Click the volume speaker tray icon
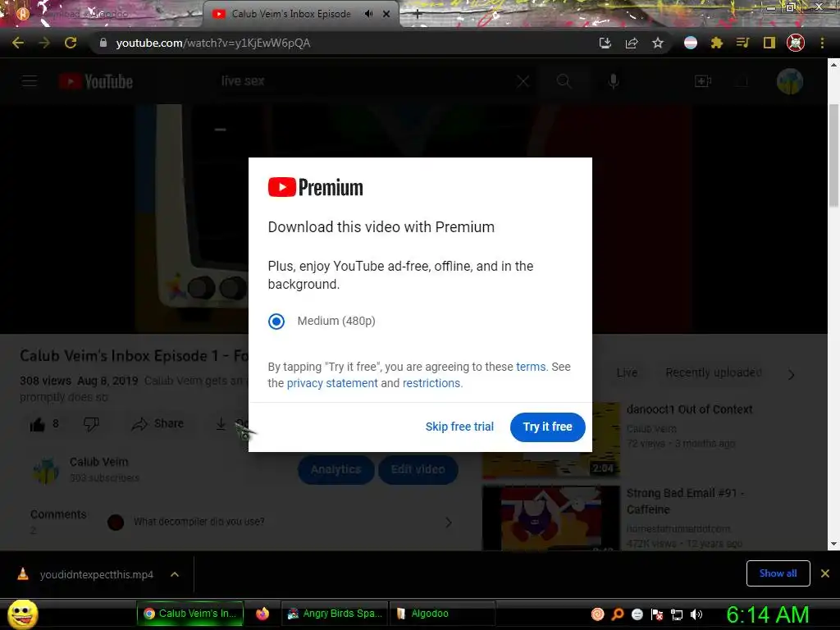Screen dimensions: 840x630 click(x=696, y=614)
